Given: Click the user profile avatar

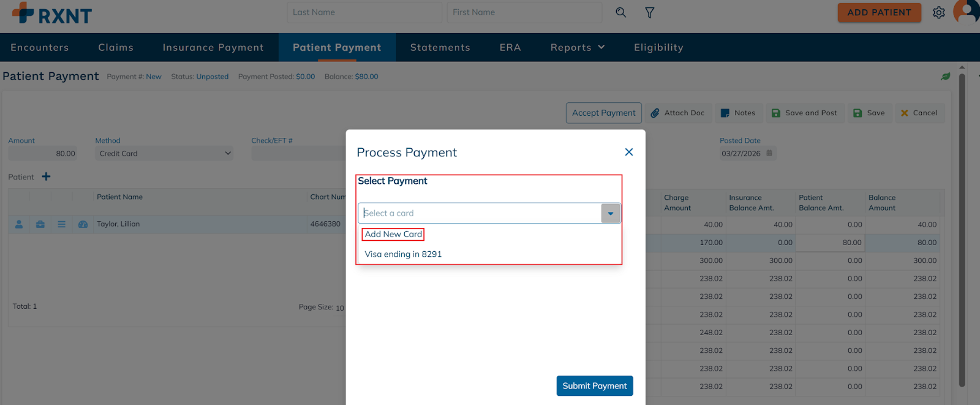Looking at the screenshot, I should (968, 11).
